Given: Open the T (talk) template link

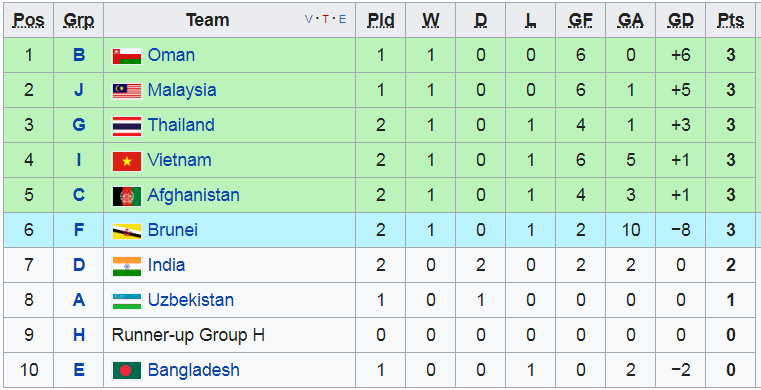Looking at the screenshot, I should 326,19.
